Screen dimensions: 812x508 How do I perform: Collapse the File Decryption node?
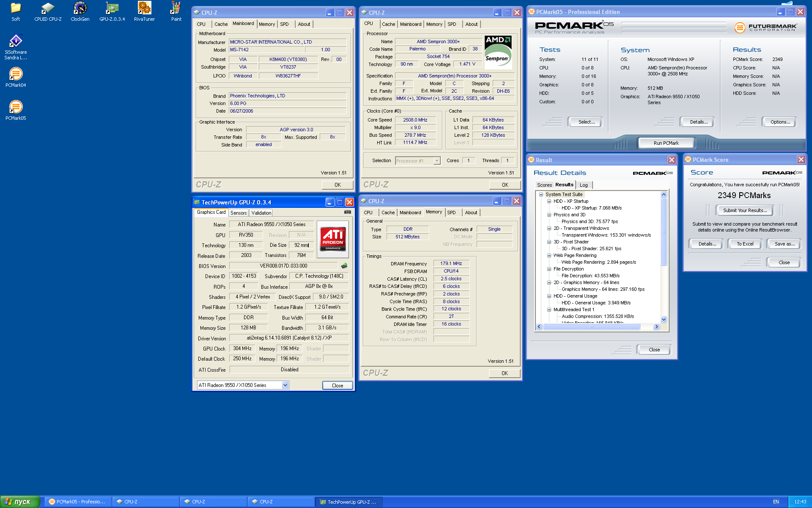[x=549, y=269]
